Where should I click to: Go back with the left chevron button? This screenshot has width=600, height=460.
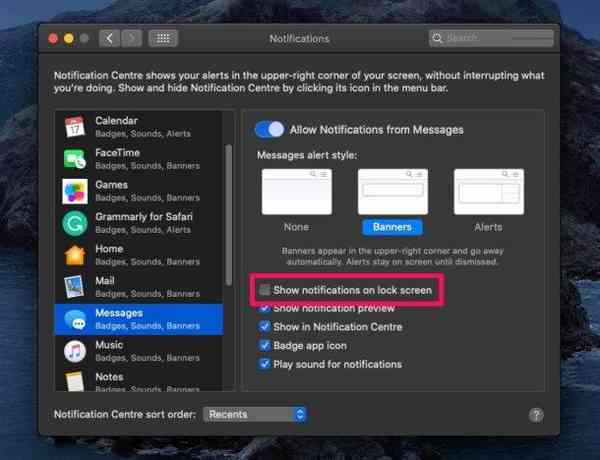tap(109, 38)
